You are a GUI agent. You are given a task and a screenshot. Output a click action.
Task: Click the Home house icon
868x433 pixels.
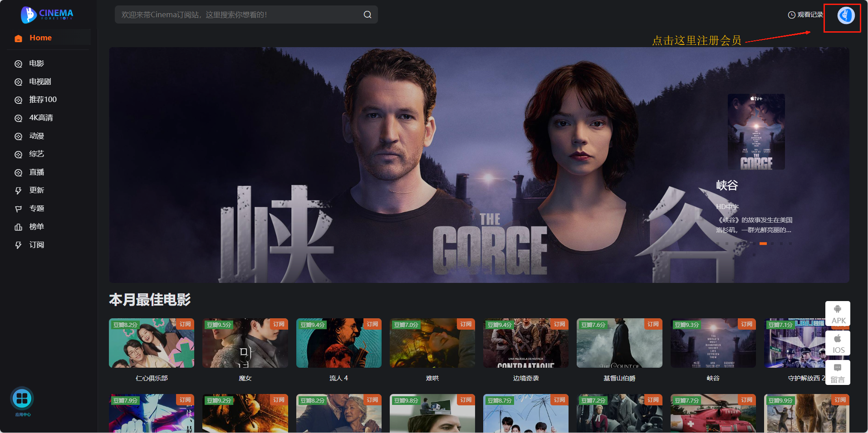click(x=18, y=38)
